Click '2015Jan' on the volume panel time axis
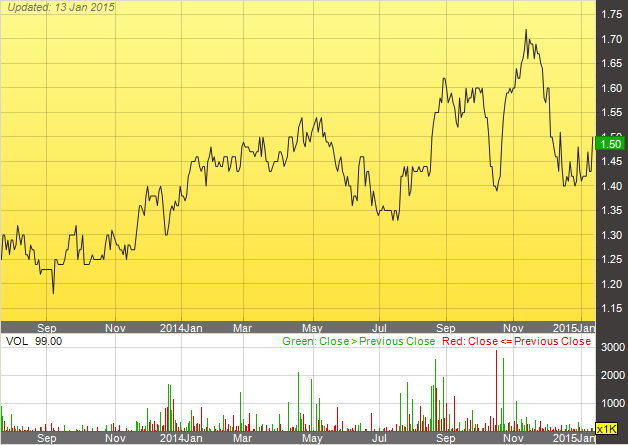 click(x=574, y=438)
